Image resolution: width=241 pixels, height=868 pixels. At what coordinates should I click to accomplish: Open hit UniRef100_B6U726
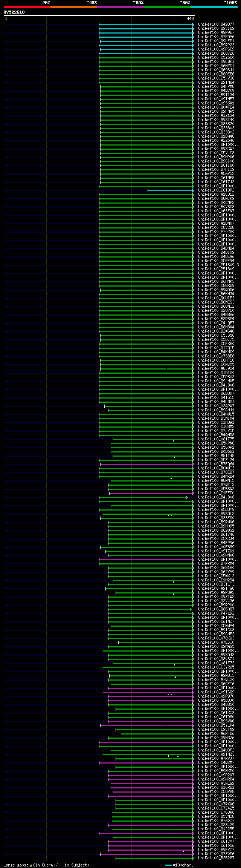point(216,54)
